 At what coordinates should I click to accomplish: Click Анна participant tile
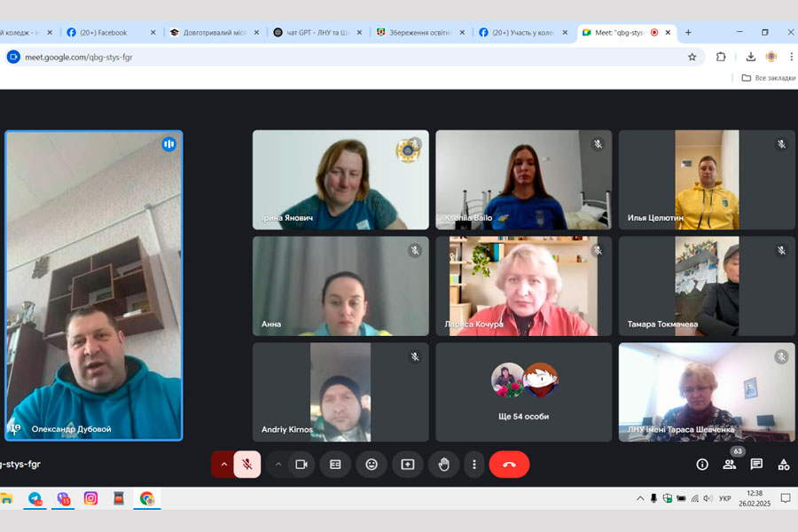(340, 286)
